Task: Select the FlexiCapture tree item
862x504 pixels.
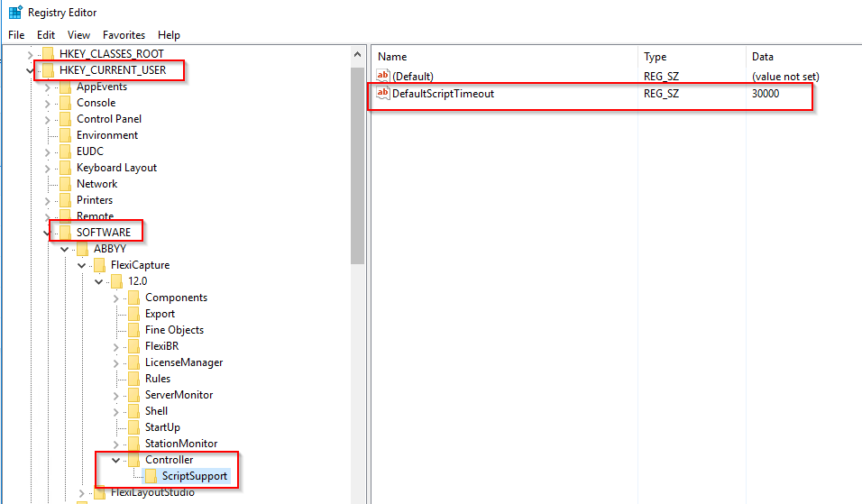Action: [140, 265]
